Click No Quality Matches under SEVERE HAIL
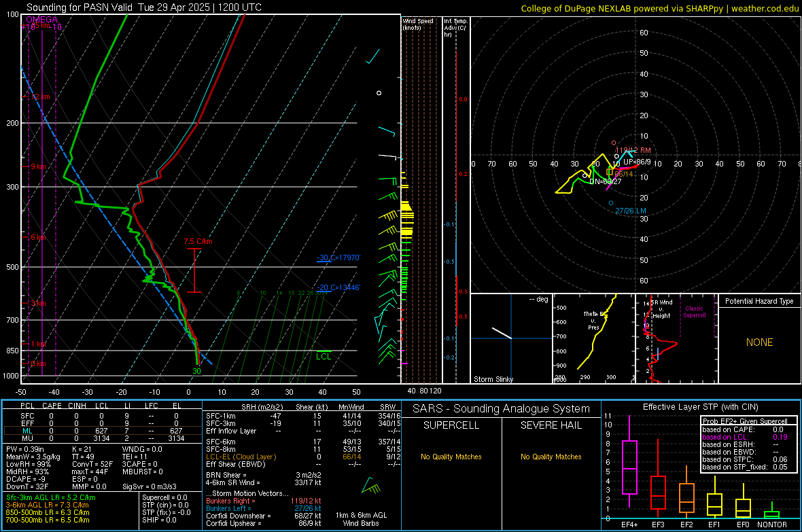Screen dimensions: 802x532 pyautogui.click(x=551, y=457)
